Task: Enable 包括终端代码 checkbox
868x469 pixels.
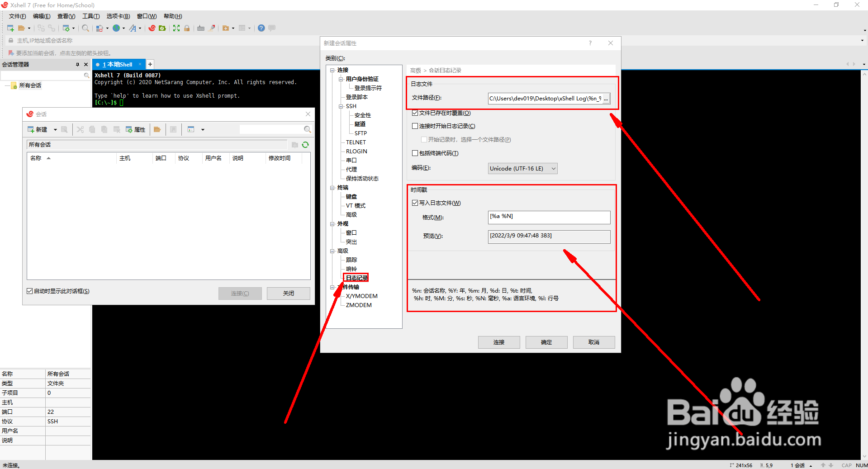Action: coord(415,153)
